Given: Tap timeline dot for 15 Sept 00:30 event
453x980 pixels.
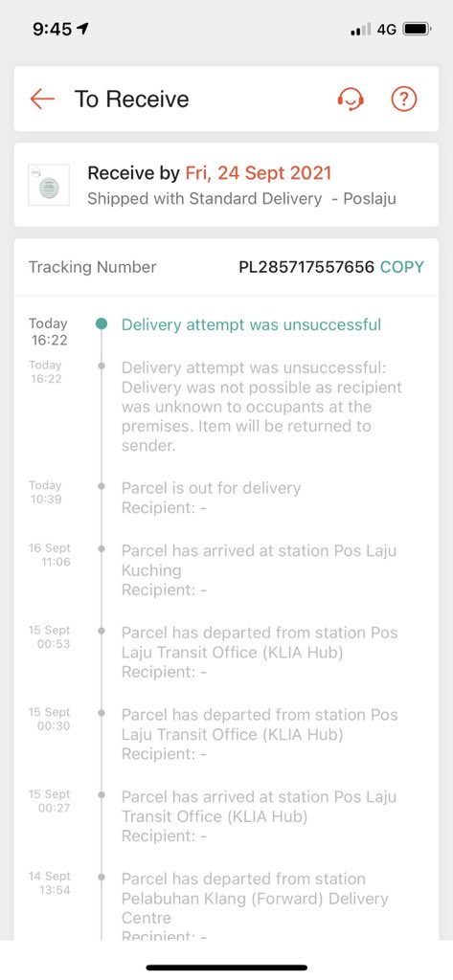Looking at the screenshot, I should point(102,713).
